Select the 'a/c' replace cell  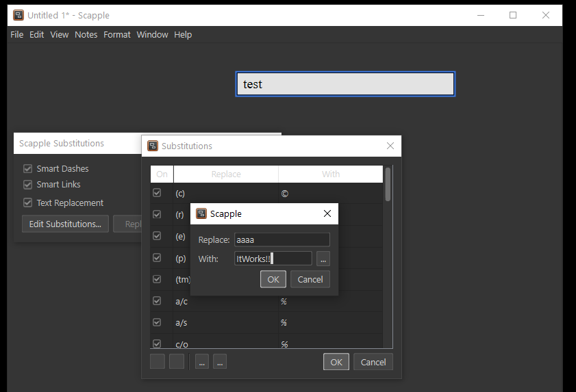(225, 301)
